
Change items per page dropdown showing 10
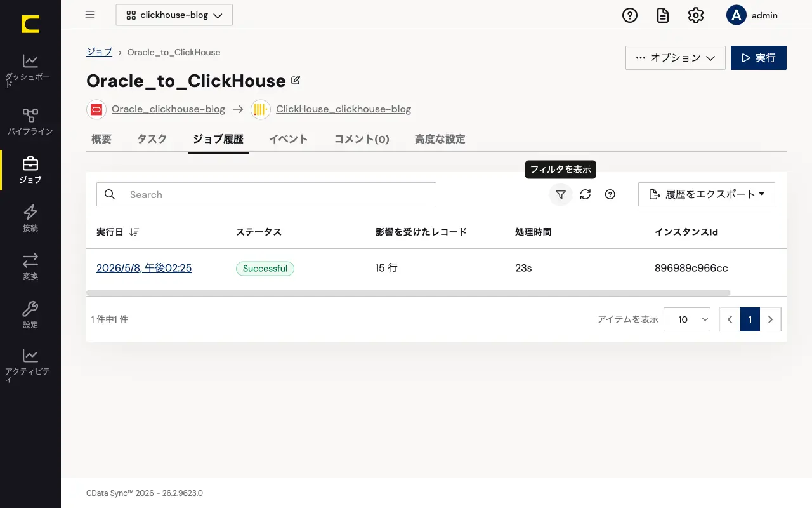pos(687,319)
